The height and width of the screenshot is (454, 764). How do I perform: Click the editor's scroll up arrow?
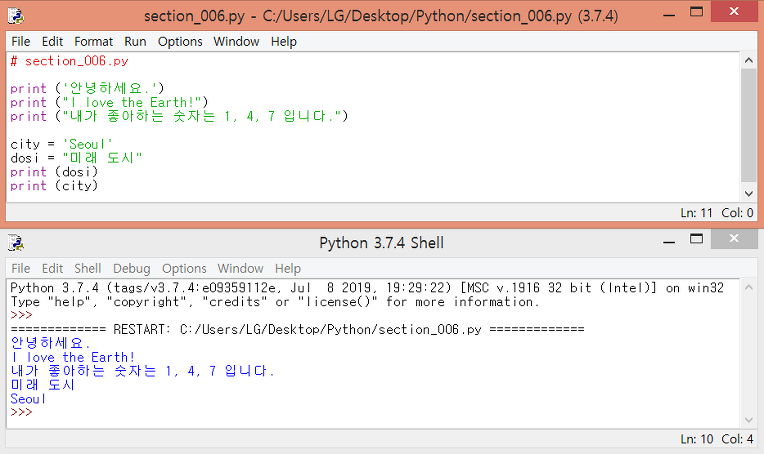pyautogui.click(x=749, y=60)
